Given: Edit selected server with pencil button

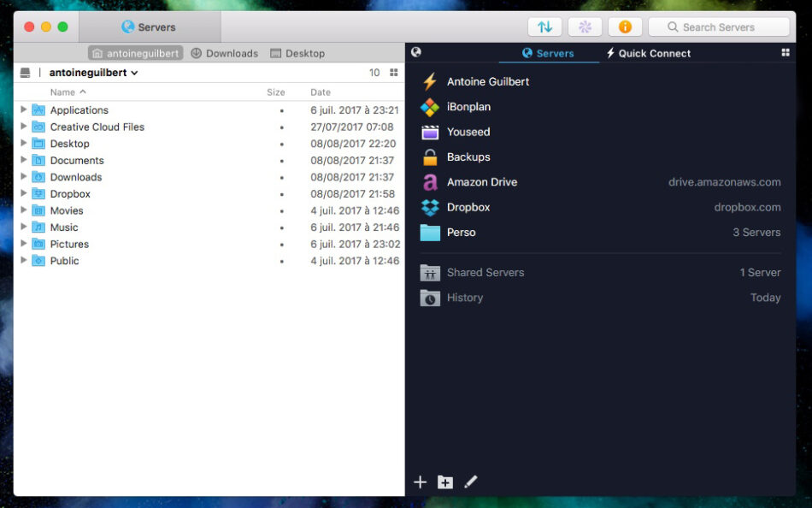Looking at the screenshot, I should coord(470,482).
